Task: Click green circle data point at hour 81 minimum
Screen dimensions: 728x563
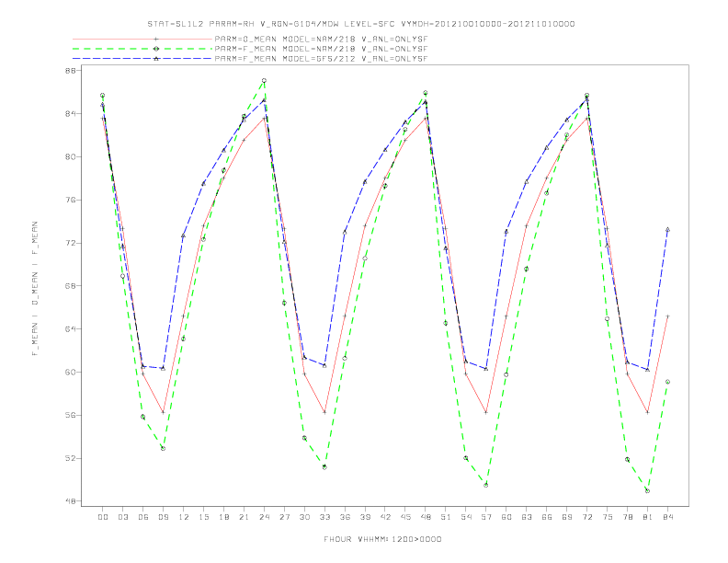Action: (x=648, y=491)
